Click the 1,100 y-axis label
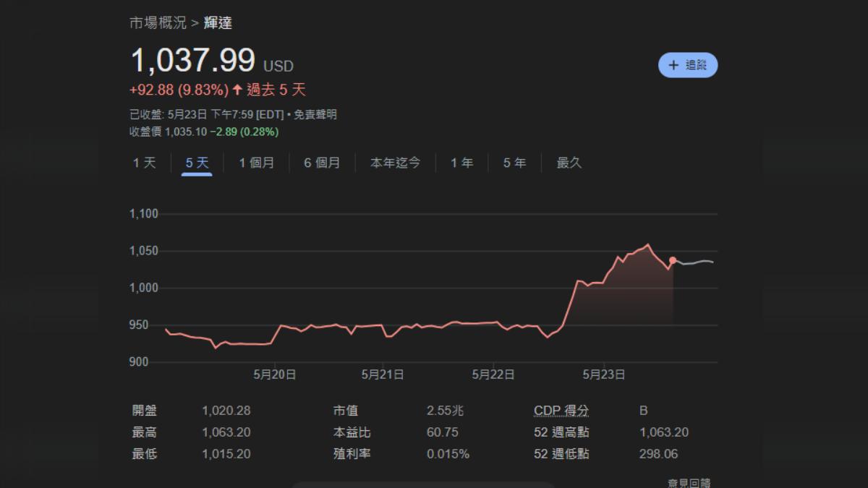 coord(143,214)
